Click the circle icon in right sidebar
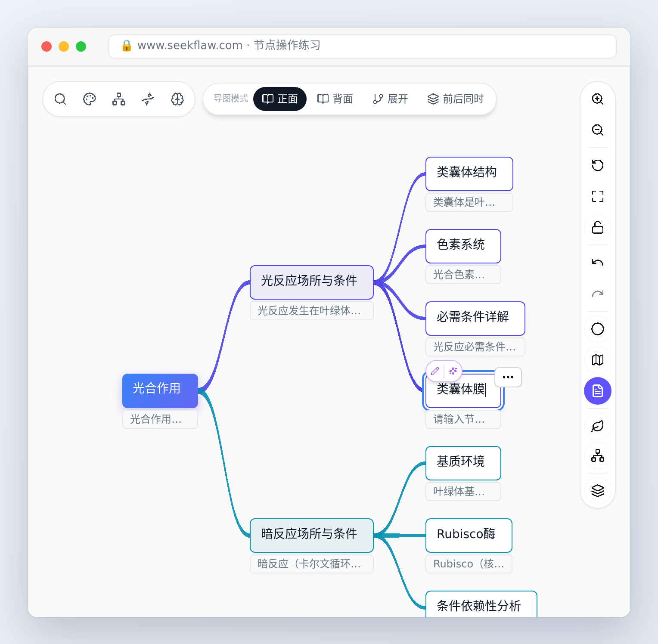Screen dimensions: 658x644 (598, 329)
